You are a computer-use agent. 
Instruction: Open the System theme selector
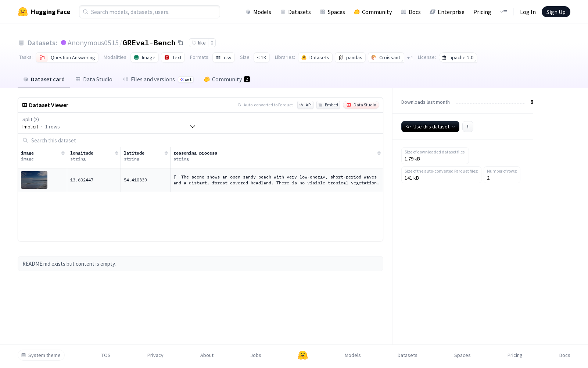41,355
